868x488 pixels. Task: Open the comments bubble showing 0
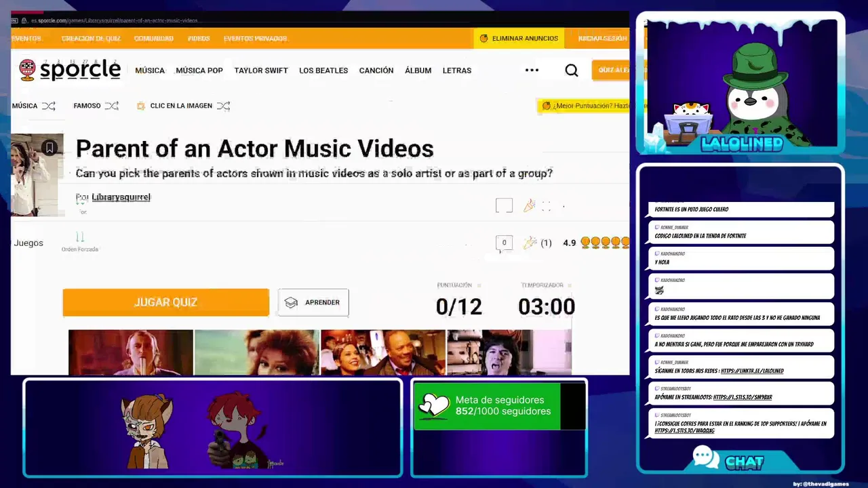click(504, 243)
